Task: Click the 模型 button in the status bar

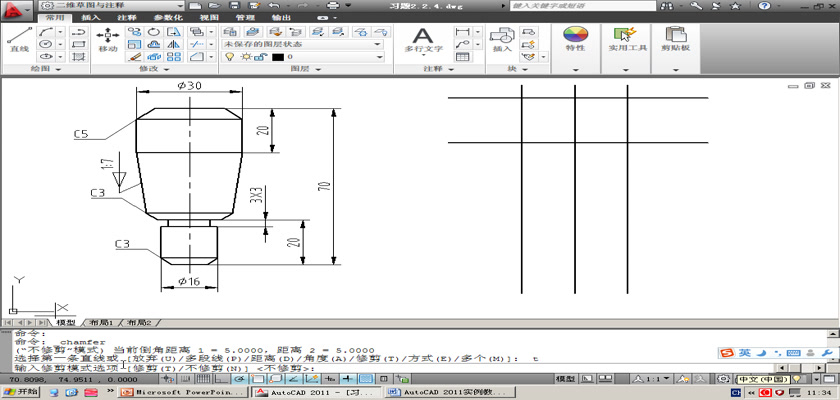Action: pos(566,379)
